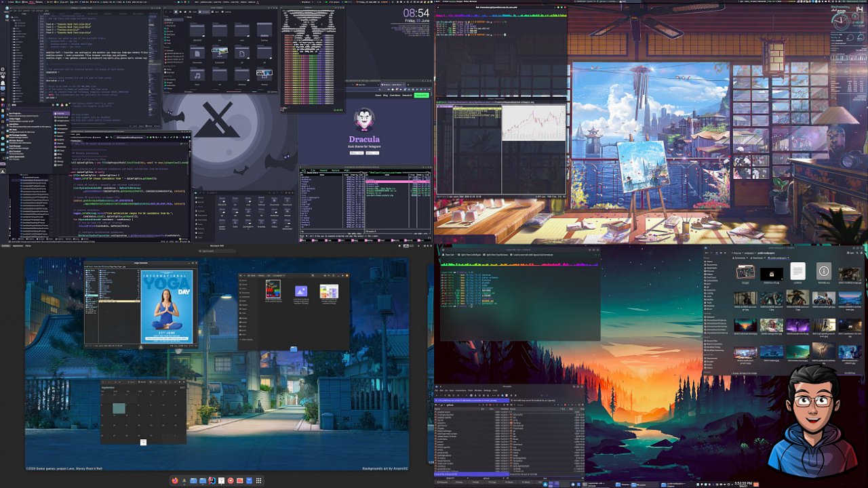Viewport: 868px width, 488px height.
Task: Click the first button under the Dracula heading
Action: pyautogui.click(x=357, y=153)
